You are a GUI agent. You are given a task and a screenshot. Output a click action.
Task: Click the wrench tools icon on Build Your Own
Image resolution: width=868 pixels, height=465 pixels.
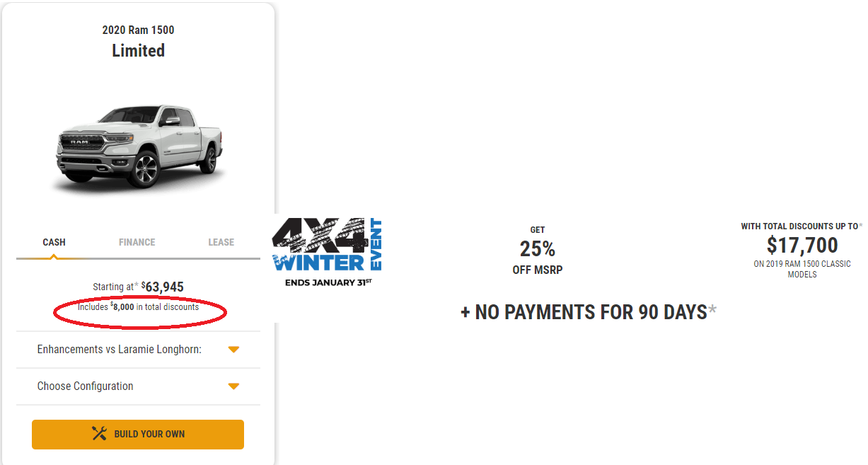pos(100,434)
